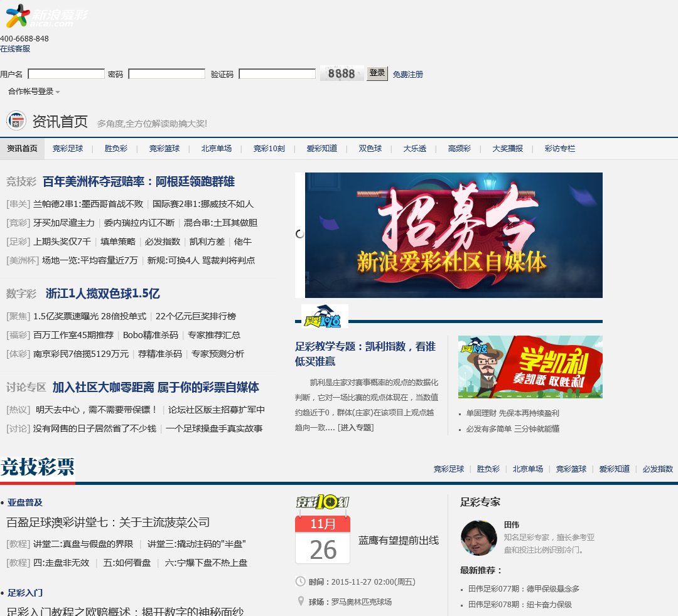Open 国际赛2串1:挪威技不如人 article
678x616 pixels.
pyautogui.click(x=203, y=204)
